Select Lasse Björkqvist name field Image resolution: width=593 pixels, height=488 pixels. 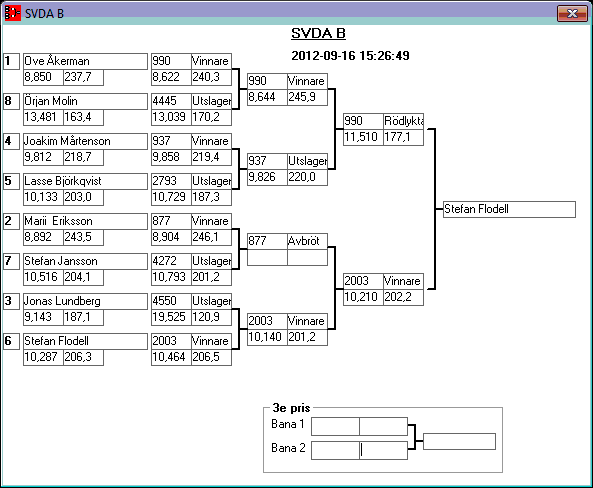[x=85, y=181]
